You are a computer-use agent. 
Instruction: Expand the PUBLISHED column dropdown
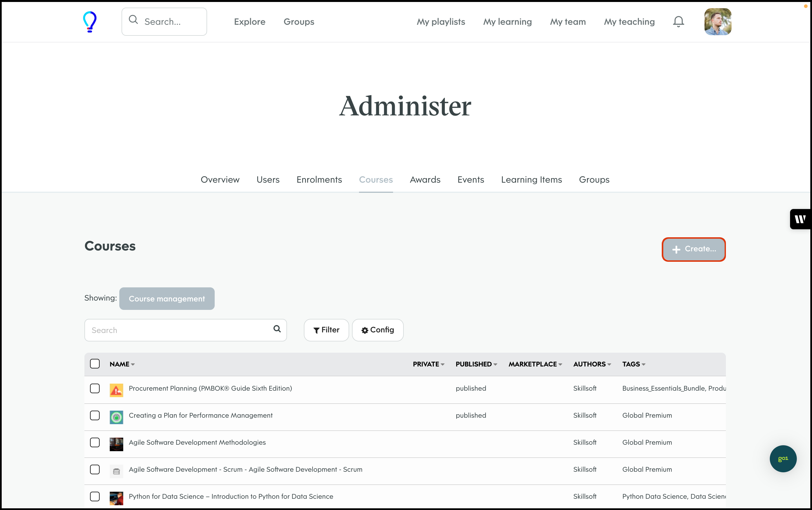(476, 364)
